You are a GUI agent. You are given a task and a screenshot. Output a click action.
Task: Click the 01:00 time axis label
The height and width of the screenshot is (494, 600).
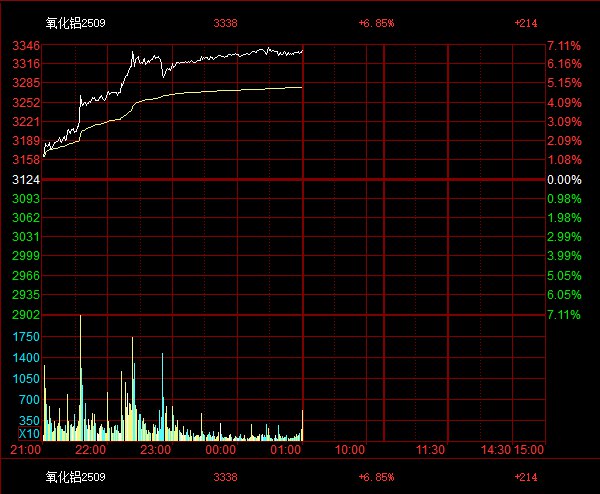coord(286,450)
